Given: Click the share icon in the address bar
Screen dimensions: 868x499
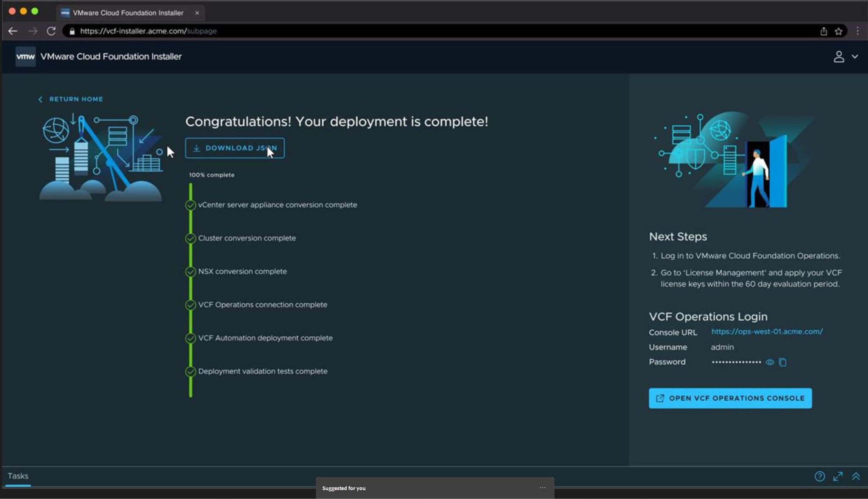Looking at the screenshot, I should point(823,31).
